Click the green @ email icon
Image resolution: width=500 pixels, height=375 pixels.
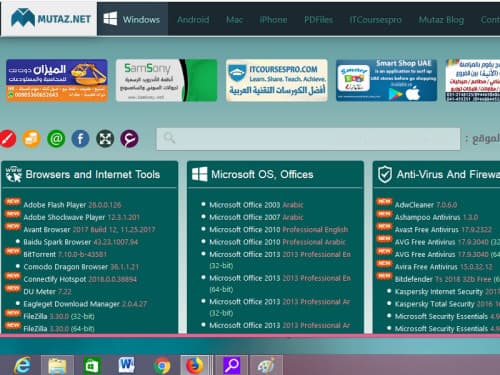(56, 138)
